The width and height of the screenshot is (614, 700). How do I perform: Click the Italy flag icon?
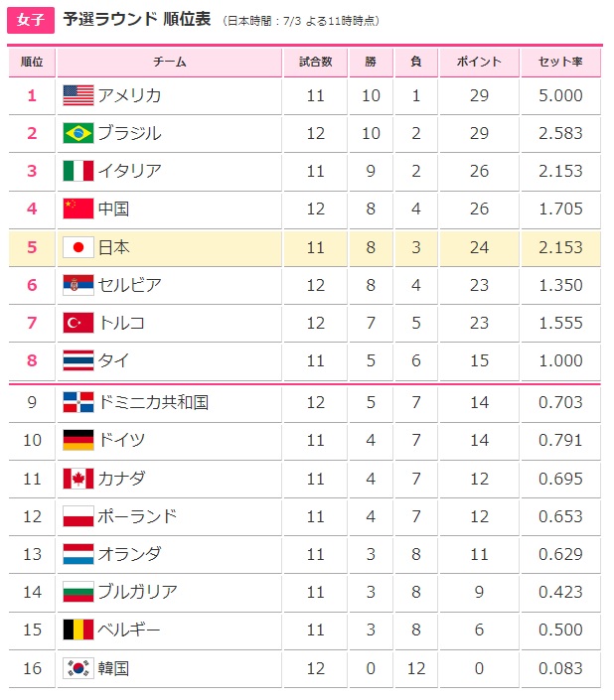pyautogui.click(x=77, y=171)
